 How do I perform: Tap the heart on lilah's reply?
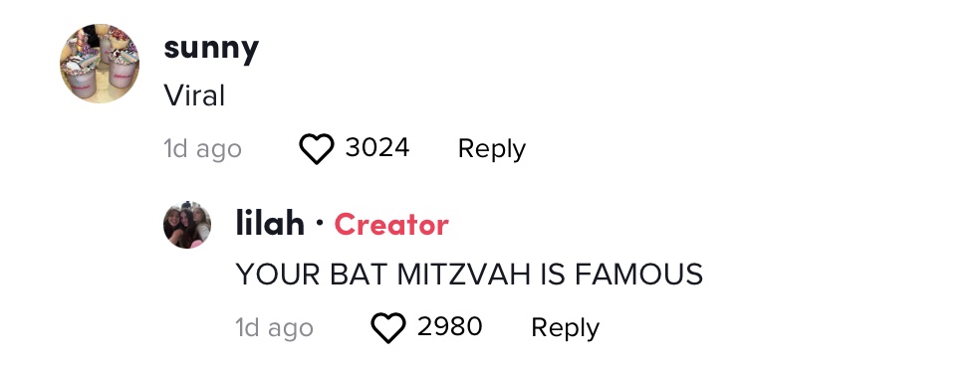[x=388, y=328]
